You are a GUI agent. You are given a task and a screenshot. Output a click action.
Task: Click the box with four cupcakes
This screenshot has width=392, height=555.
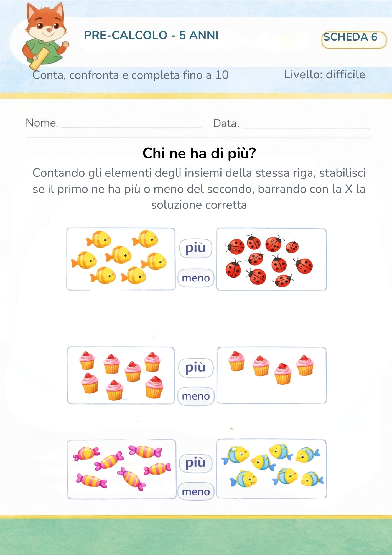[x=271, y=375]
